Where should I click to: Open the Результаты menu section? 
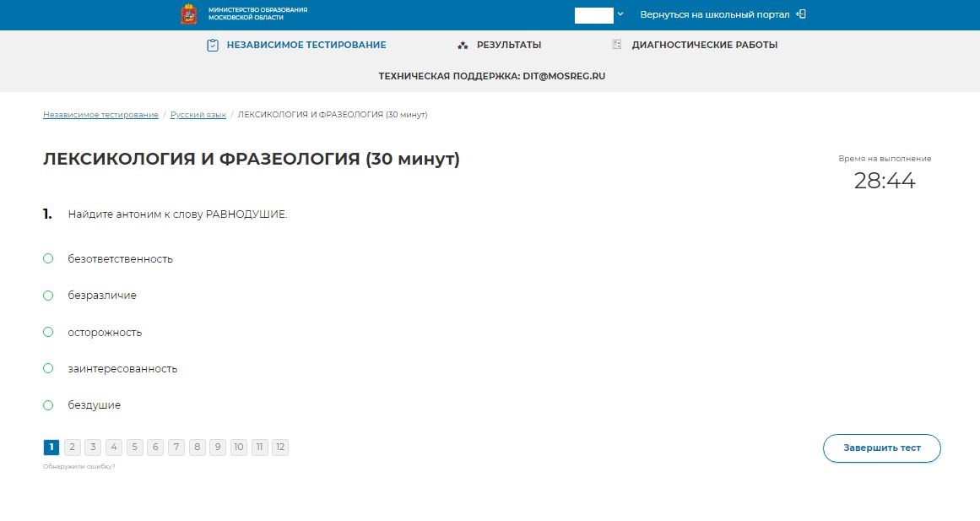click(x=509, y=45)
